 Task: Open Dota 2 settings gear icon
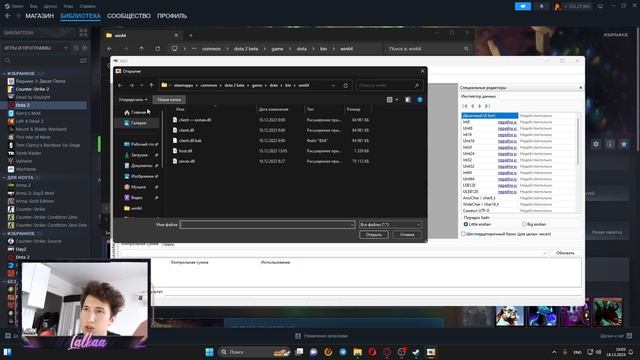point(596,144)
